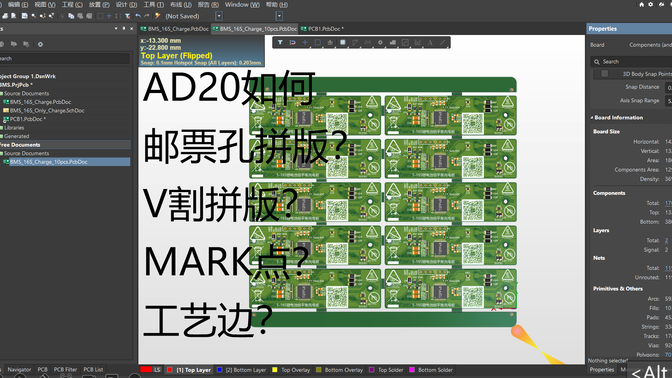Click the copy icon in the main toolbar

pos(71,16)
